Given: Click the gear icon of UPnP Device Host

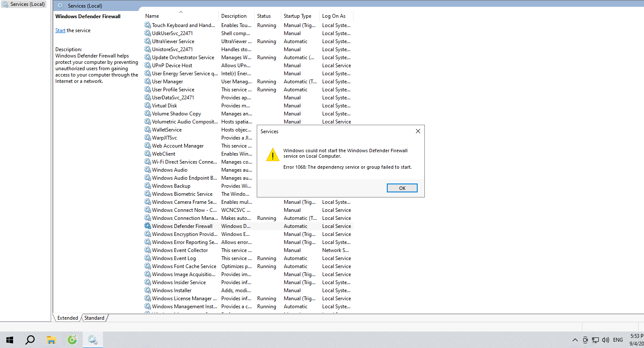Looking at the screenshot, I should click(x=148, y=66).
